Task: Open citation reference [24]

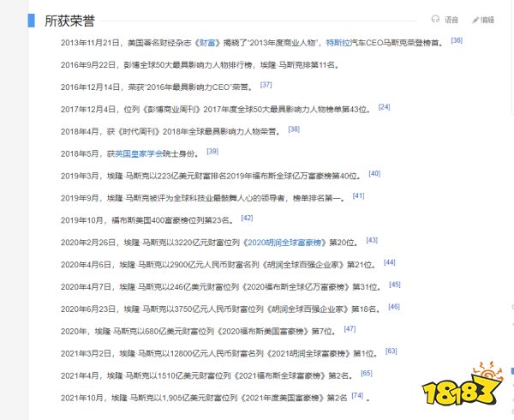Action: pos(384,107)
